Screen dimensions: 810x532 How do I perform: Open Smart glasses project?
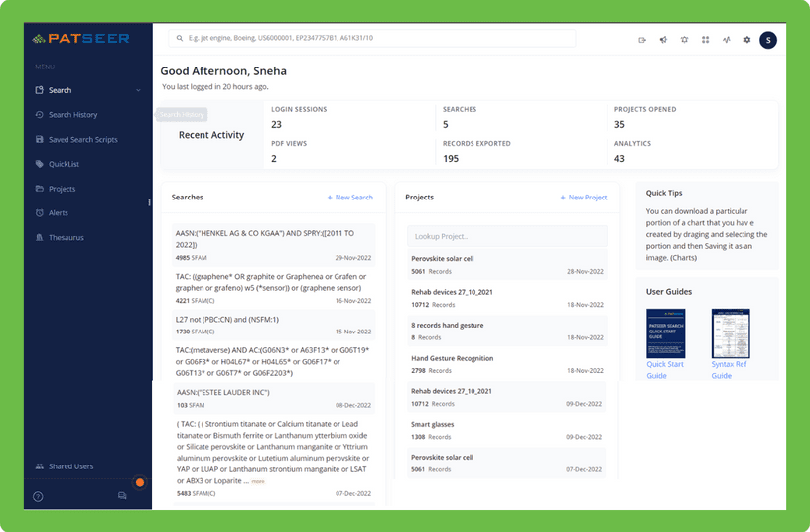coord(506,430)
